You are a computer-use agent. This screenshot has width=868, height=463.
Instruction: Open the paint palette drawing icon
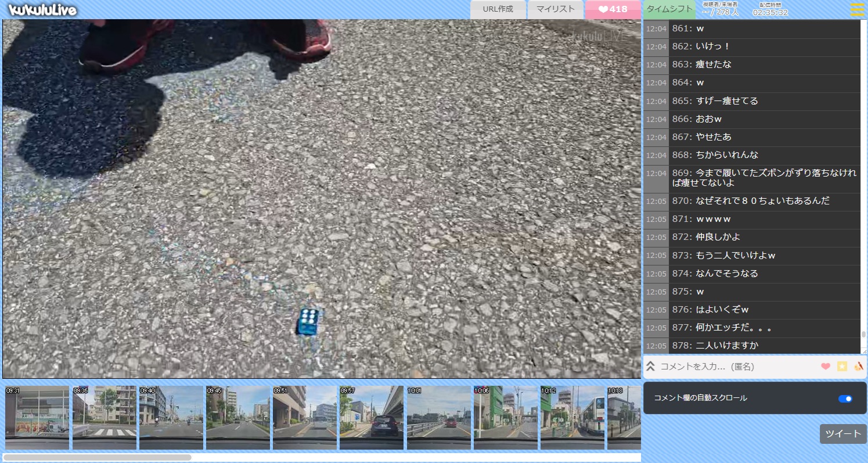859,367
